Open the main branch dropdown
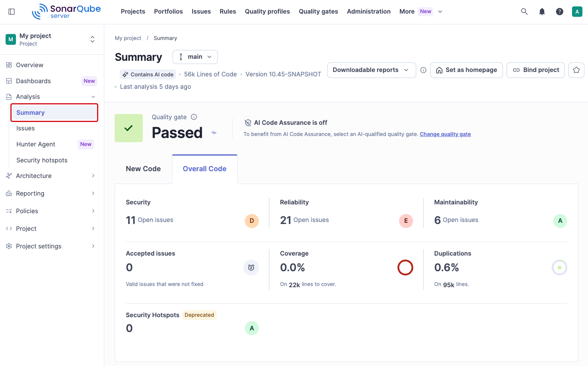The width and height of the screenshot is (588, 366). click(195, 57)
